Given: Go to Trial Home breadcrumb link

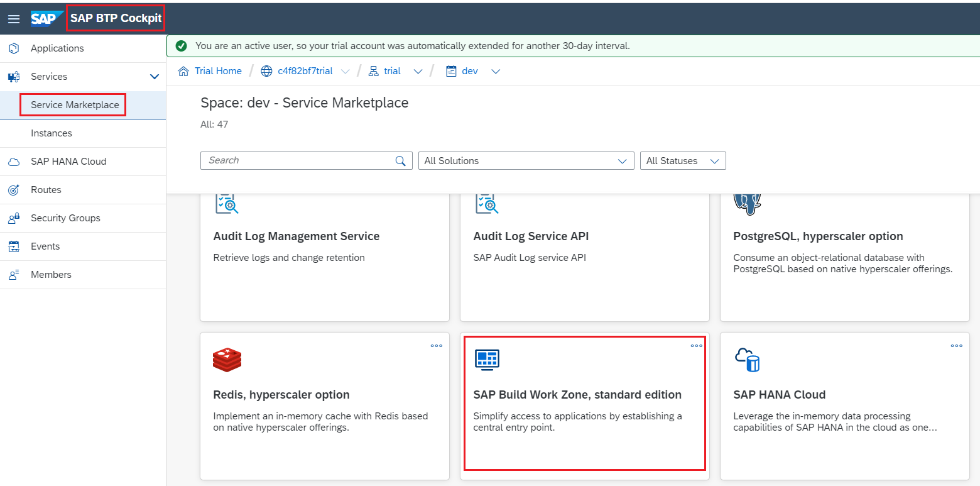Looking at the screenshot, I should click(218, 71).
